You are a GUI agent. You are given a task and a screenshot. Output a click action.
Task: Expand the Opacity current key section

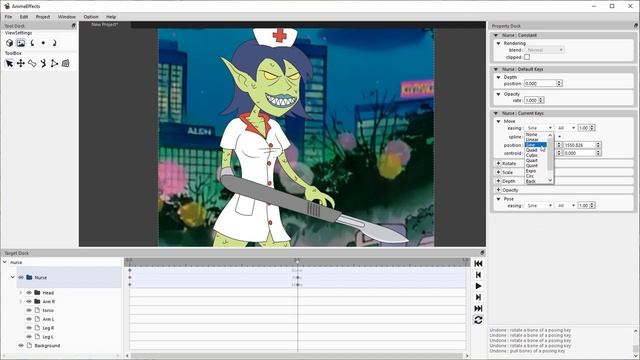coord(498,190)
